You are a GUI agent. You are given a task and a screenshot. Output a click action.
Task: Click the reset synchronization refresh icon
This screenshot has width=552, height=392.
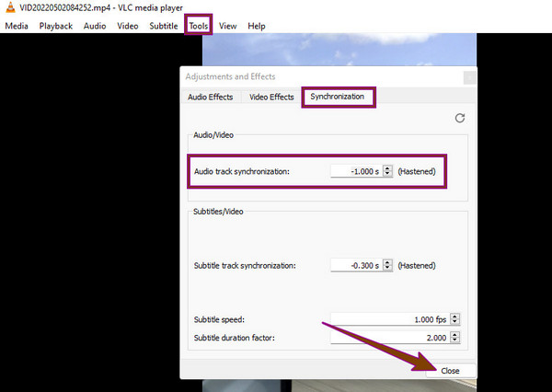pyautogui.click(x=460, y=118)
